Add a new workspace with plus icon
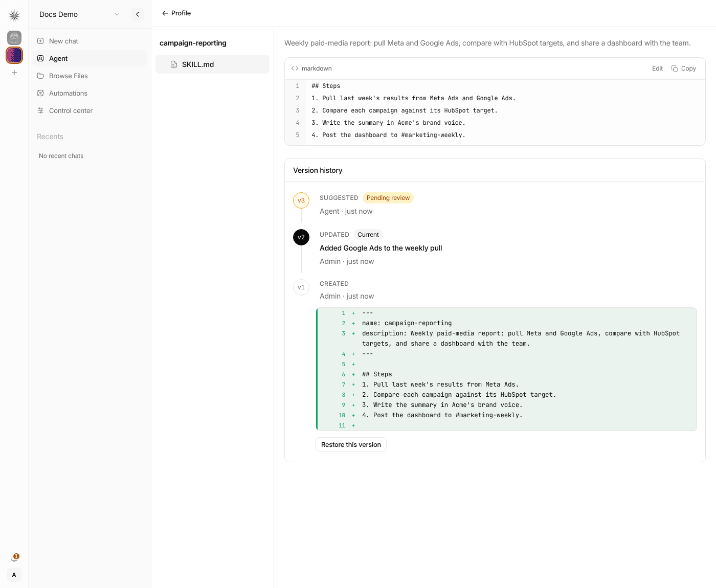Screen dimensions: 716x588 (14, 73)
